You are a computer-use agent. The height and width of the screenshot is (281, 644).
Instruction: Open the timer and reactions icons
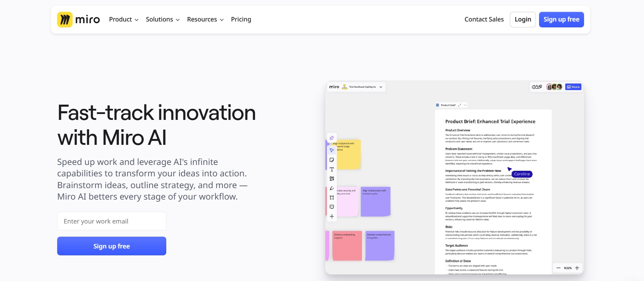[537, 87]
